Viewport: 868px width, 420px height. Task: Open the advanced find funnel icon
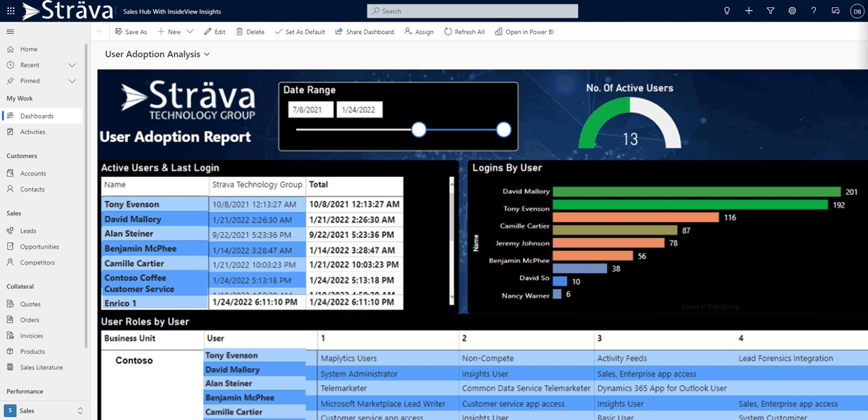tap(770, 11)
